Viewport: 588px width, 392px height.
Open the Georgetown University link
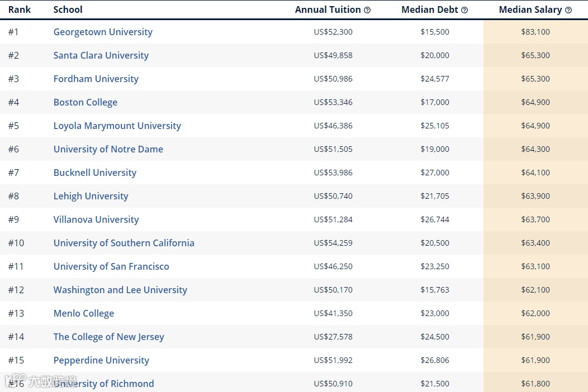103,32
